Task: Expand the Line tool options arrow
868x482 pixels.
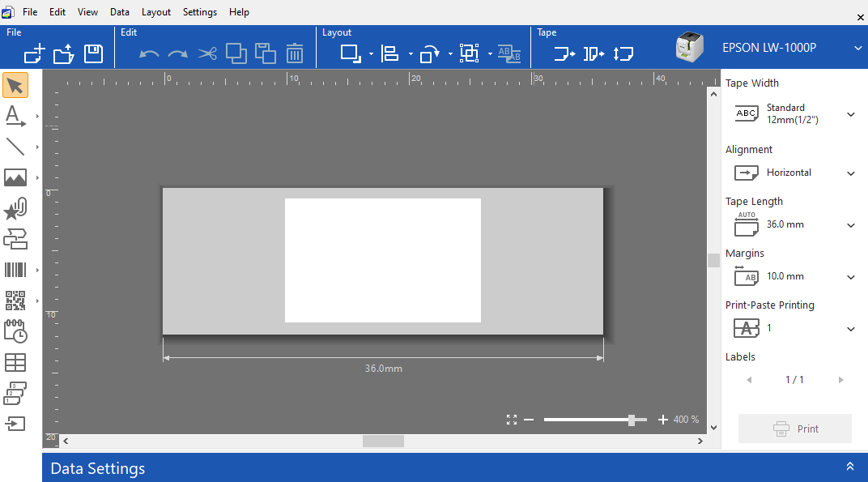Action: pos(37,147)
